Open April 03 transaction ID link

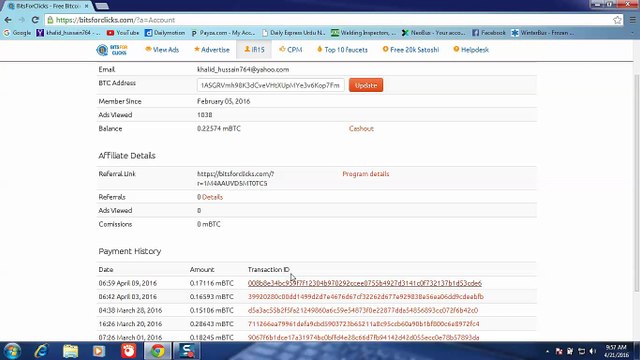[366, 297]
